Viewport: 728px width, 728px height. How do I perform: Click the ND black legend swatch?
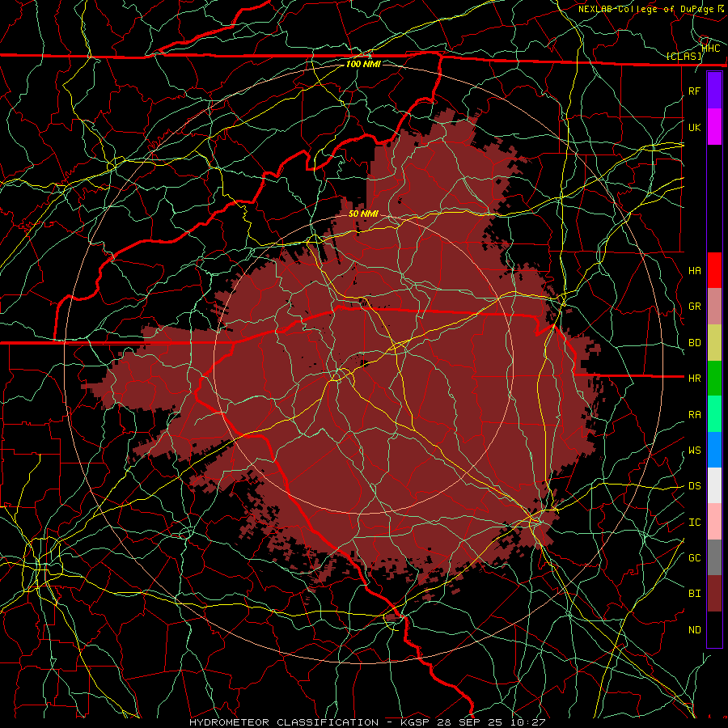[x=714, y=629]
